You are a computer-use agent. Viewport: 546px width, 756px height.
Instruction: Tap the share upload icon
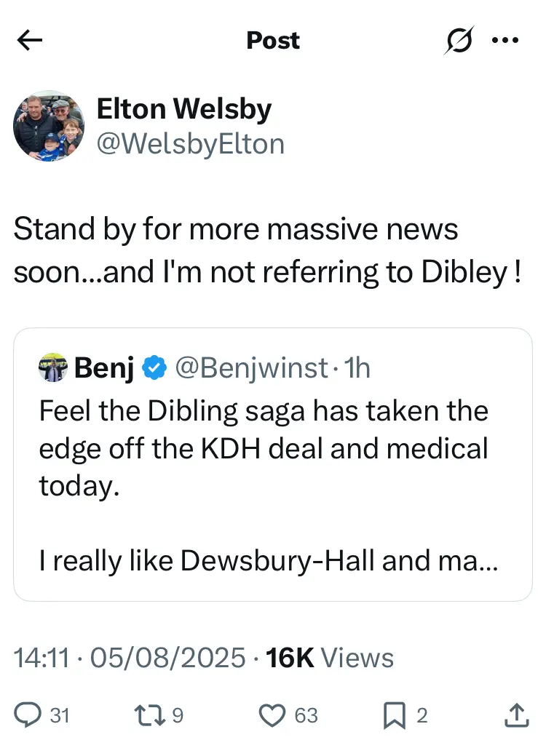pyautogui.click(x=516, y=716)
